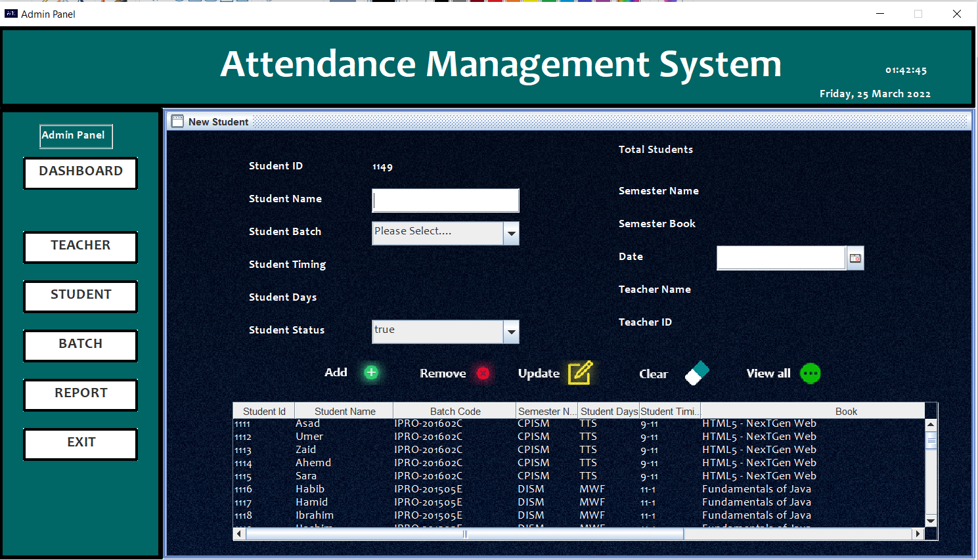
Task: Open the Student Status dropdown
Action: (511, 332)
